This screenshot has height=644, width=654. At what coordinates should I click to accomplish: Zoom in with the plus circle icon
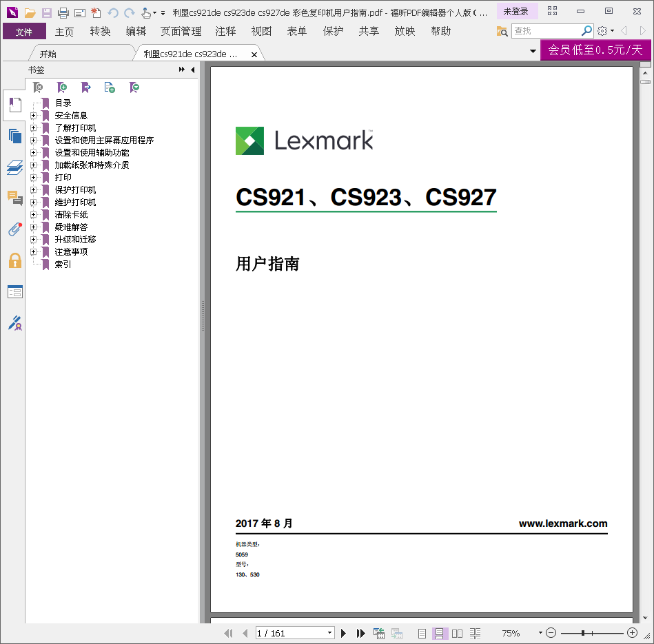(x=633, y=633)
